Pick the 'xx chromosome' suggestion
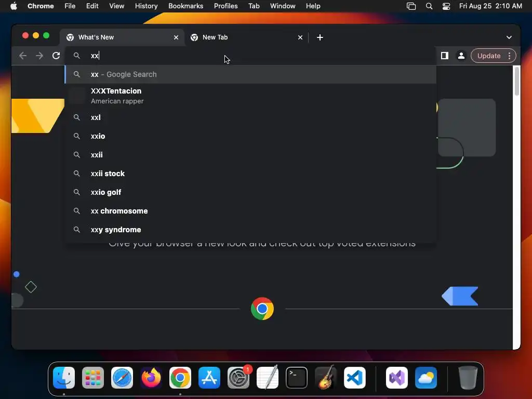532x399 pixels. 250,211
